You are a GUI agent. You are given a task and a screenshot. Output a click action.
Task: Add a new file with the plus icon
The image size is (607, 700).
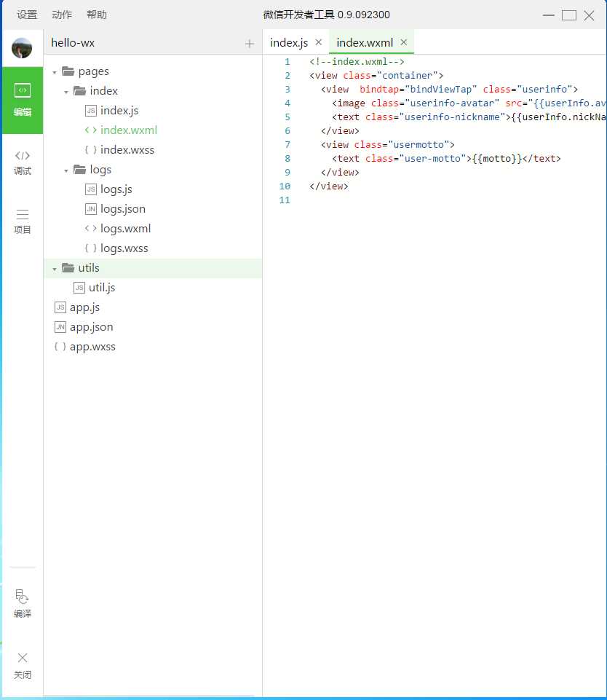click(250, 43)
